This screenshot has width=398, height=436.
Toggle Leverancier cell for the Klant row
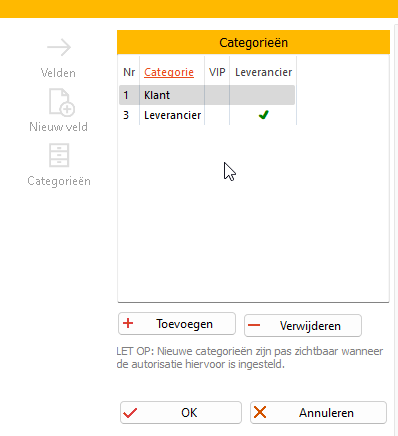click(263, 95)
